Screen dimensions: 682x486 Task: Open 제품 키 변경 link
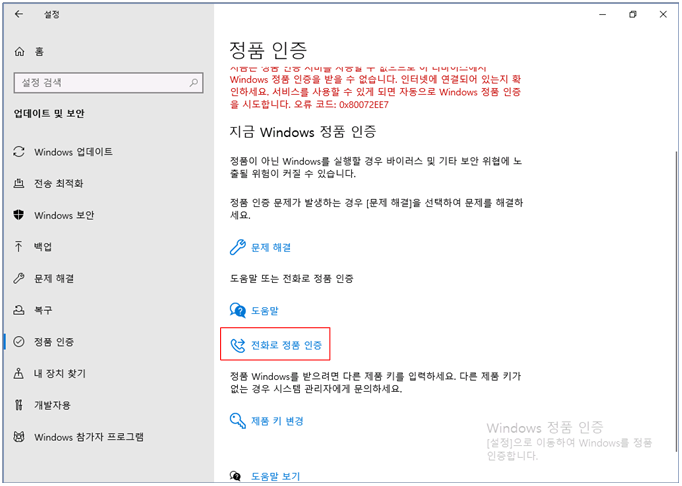click(x=277, y=421)
